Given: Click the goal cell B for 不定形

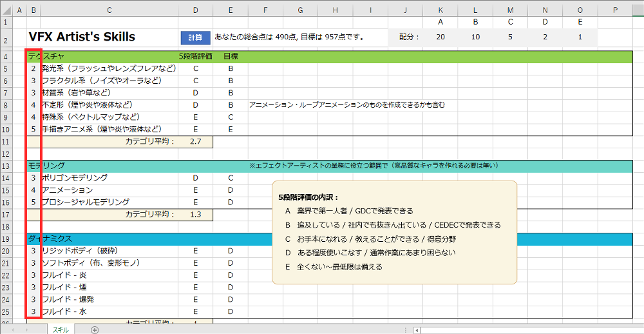Looking at the screenshot, I should click(231, 105).
